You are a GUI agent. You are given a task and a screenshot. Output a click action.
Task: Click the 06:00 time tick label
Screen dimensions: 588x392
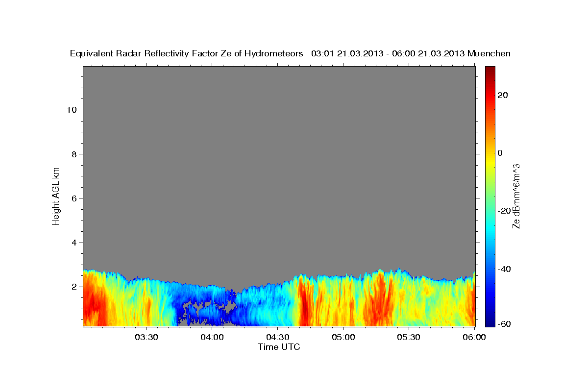tap(474, 338)
